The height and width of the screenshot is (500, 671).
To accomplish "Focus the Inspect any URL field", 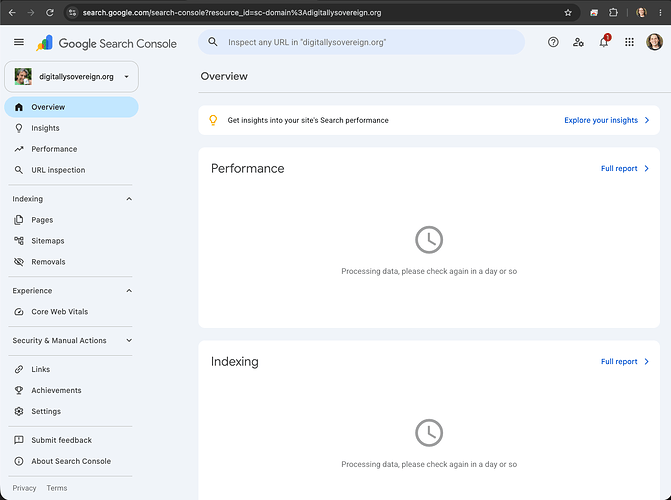I will point(362,42).
